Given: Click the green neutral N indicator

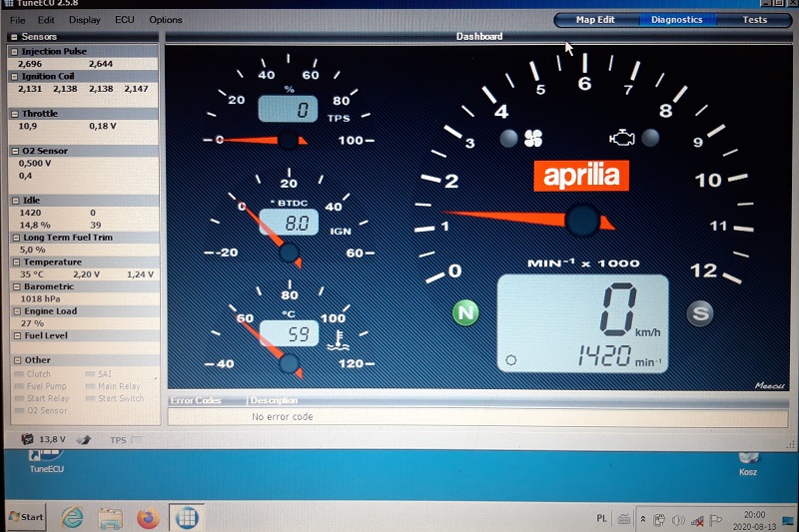Looking at the screenshot, I should 465,312.
